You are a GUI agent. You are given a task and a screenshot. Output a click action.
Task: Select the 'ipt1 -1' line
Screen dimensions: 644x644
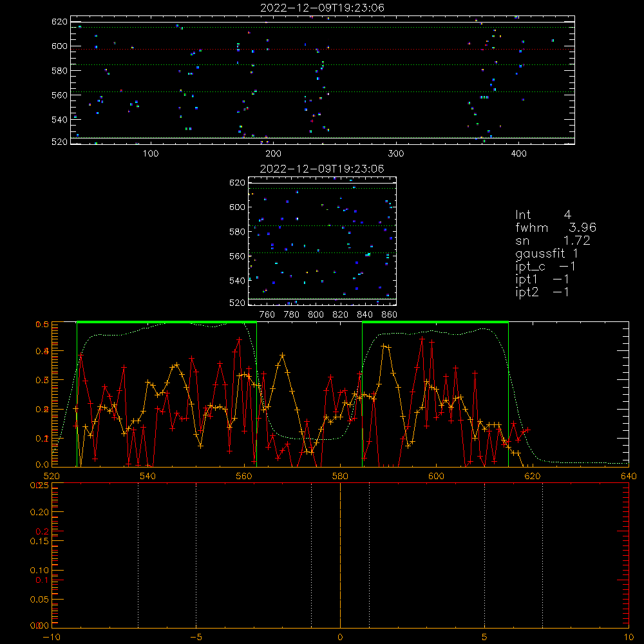542,279
